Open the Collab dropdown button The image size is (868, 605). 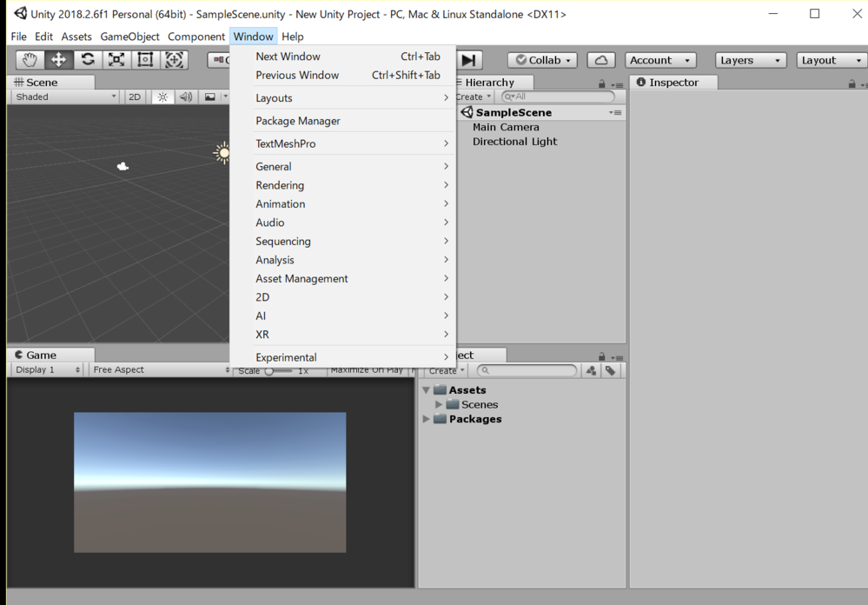click(541, 59)
